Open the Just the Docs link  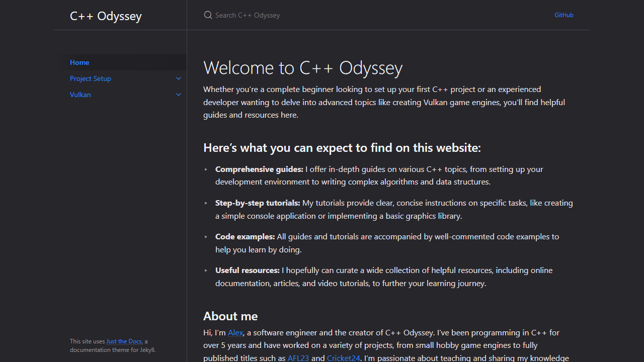tap(124, 341)
